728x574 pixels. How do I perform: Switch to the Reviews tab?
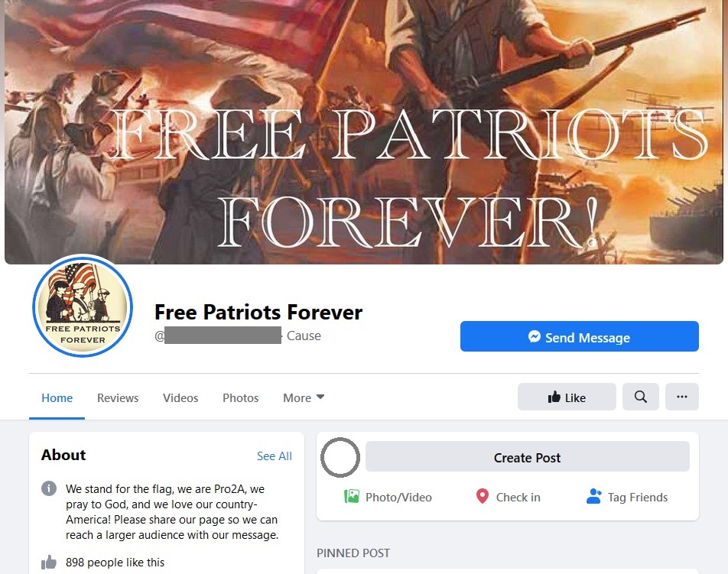(118, 397)
